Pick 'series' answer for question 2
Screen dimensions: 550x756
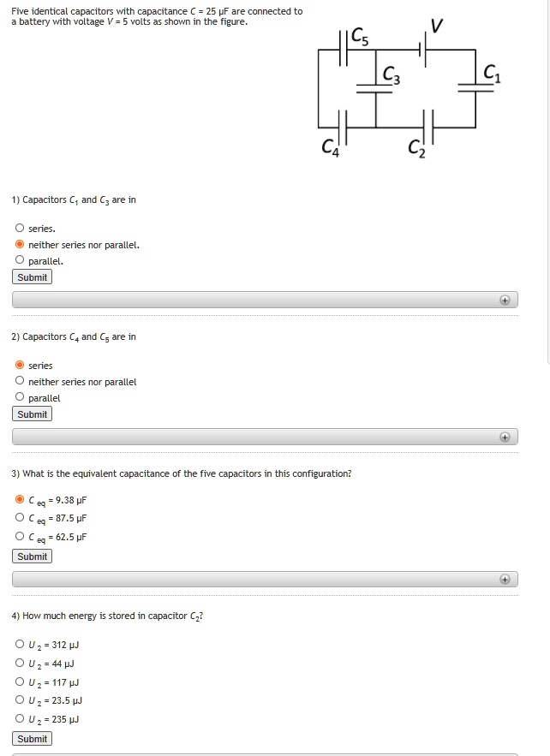pyautogui.click(x=18, y=365)
